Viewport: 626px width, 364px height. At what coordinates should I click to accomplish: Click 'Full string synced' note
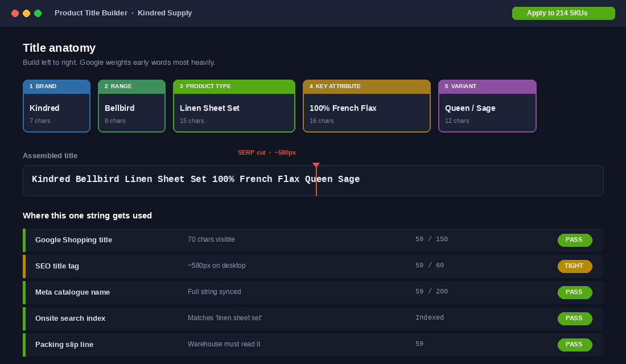[215, 292]
